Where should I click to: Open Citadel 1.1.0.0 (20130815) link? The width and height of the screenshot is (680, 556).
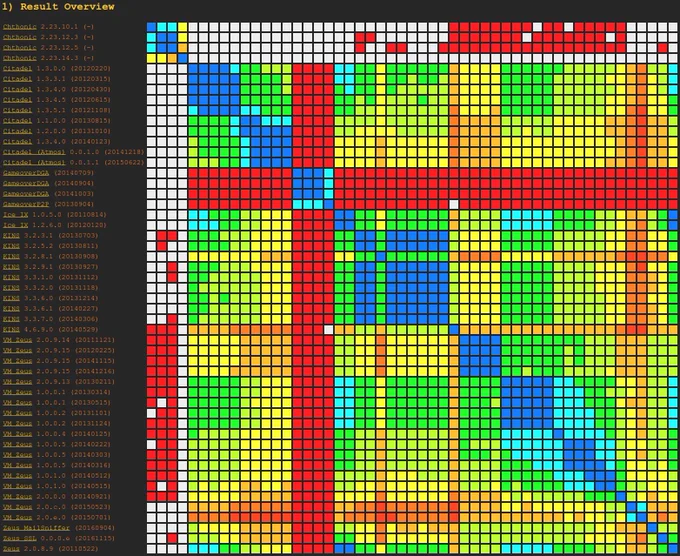(x=17, y=121)
